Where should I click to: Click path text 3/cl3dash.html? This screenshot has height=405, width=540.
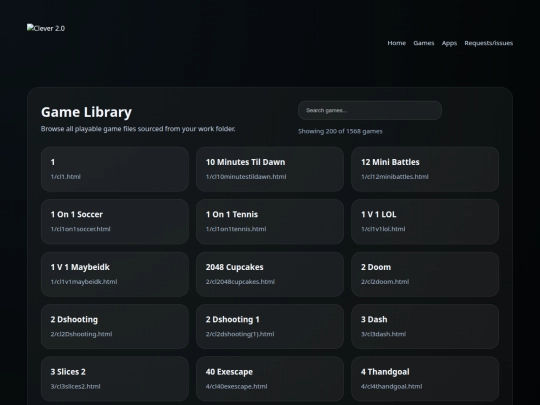[383, 334]
